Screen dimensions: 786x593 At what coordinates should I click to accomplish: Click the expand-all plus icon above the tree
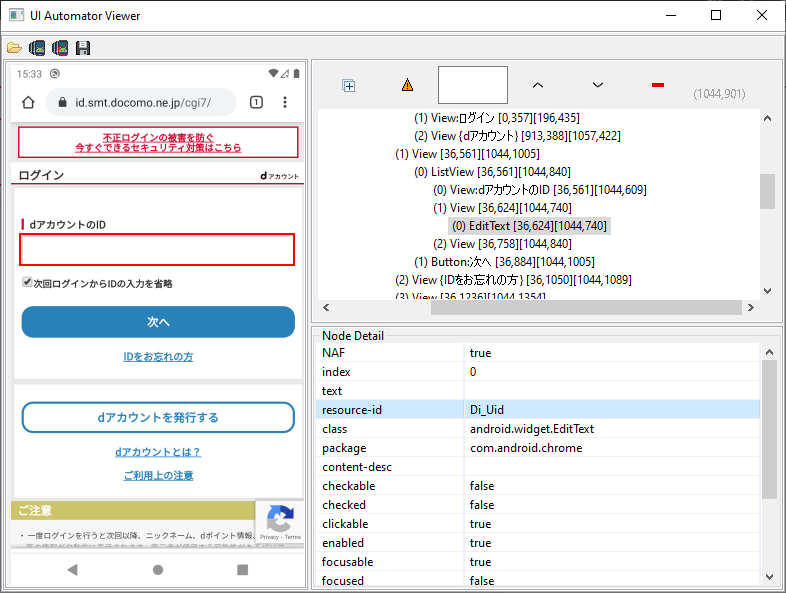pyautogui.click(x=349, y=86)
